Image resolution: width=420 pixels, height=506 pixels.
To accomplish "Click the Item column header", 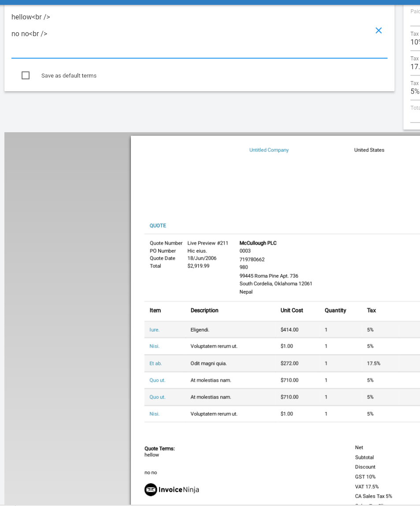I will (x=155, y=310).
